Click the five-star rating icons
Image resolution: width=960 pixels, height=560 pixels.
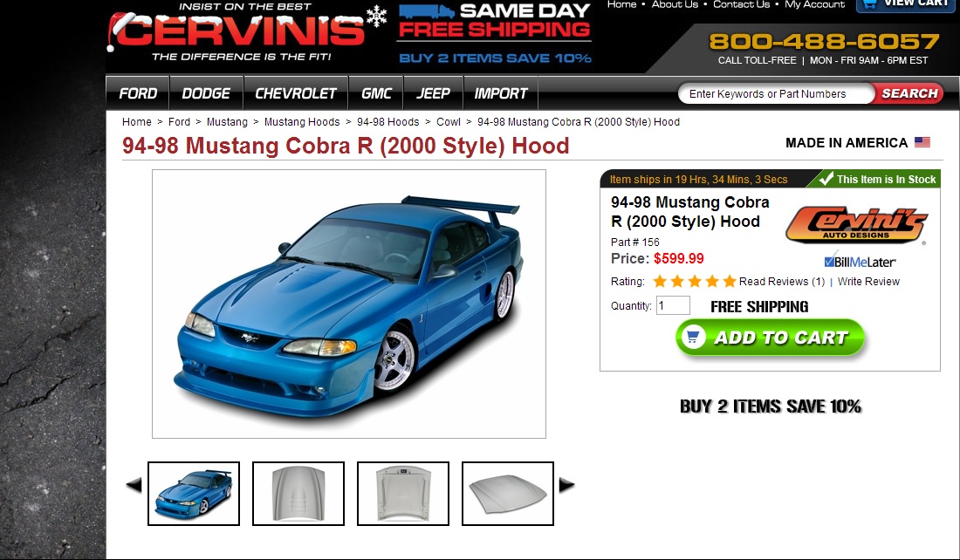pos(695,282)
